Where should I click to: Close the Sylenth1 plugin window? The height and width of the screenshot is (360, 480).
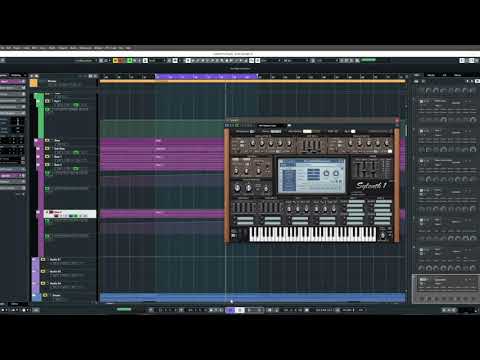tap(397, 120)
